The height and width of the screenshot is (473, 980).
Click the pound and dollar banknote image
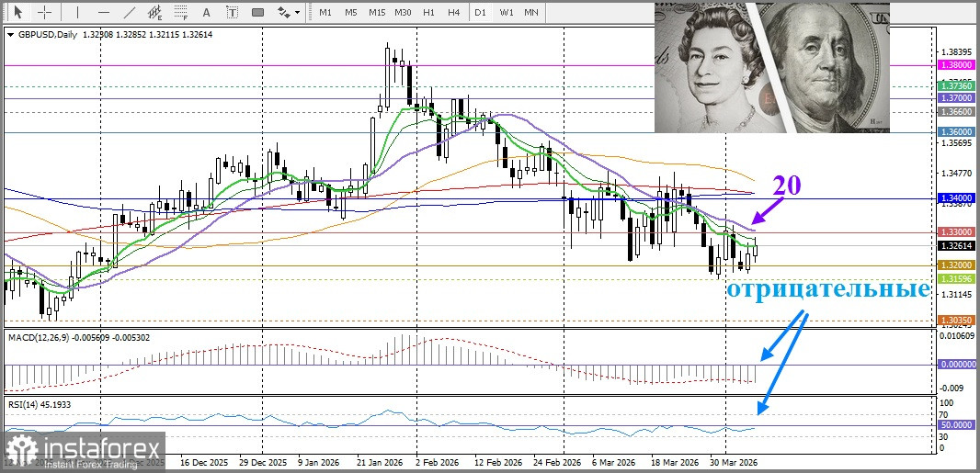772,68
